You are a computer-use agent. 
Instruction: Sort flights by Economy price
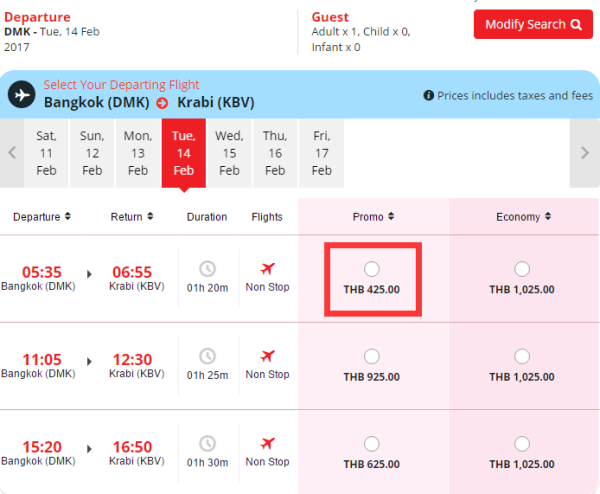pyautogui.click(x=522, y=216)
